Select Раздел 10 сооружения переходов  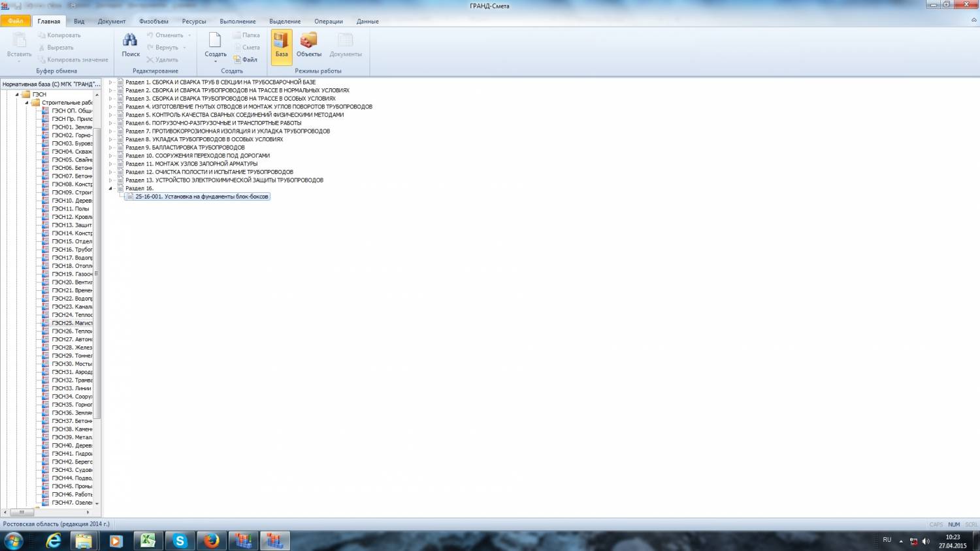197,156
